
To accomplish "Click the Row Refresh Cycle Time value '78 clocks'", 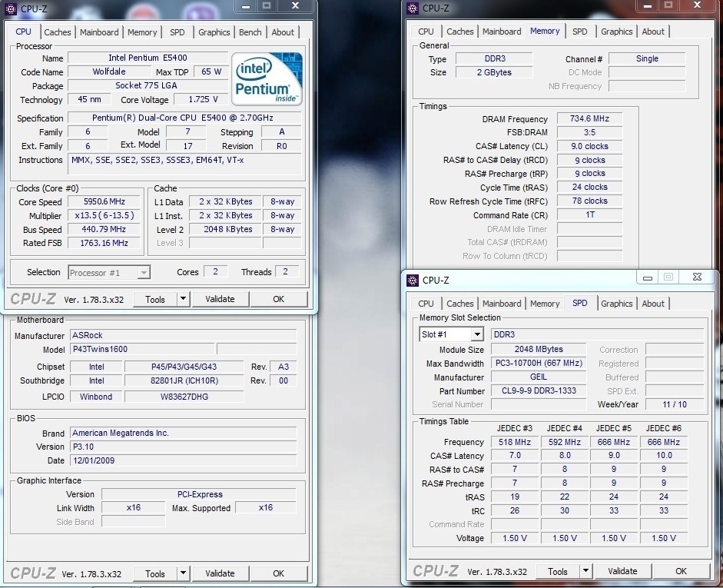I will 590,201.
